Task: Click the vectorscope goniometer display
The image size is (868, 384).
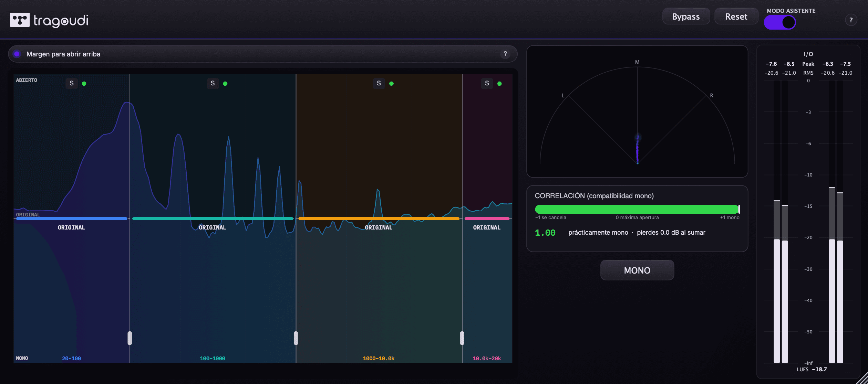Action: point(637,111)
